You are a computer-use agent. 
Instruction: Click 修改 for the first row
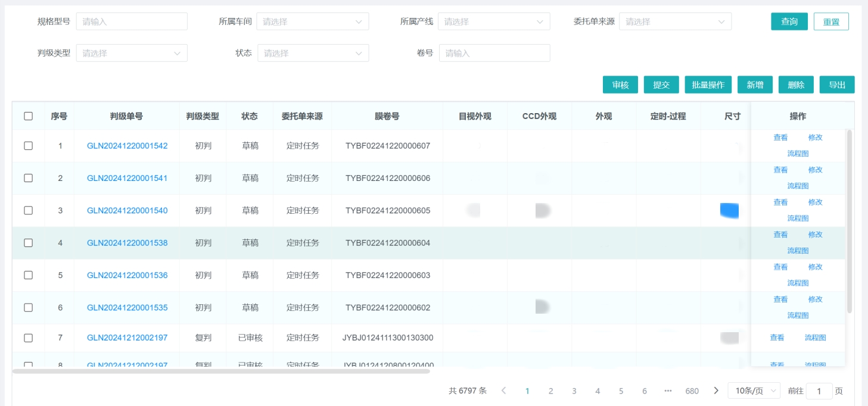815,138
